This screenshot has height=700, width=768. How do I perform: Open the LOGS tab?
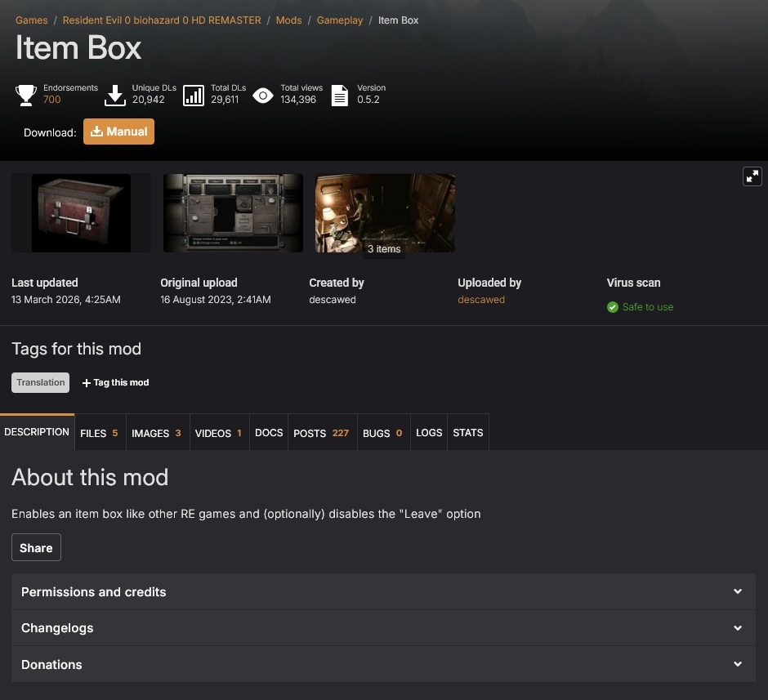tap(429, 433)
